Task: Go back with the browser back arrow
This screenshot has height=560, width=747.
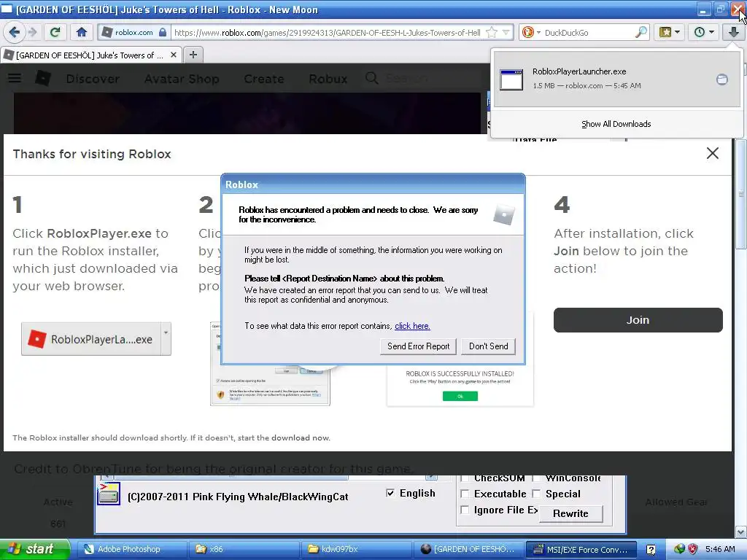Action: click(x=15, y=32)
